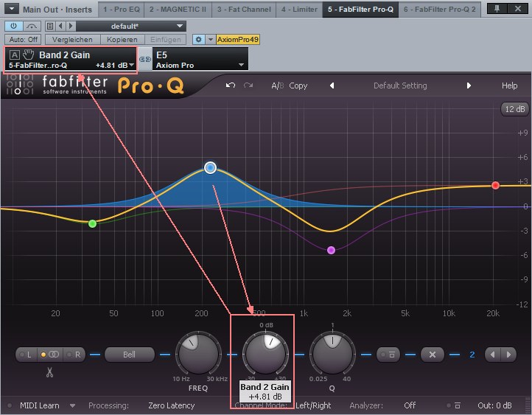
Task: Open the E5 Axiom Pro dropdown arrow
Action: tap(241, 65)
